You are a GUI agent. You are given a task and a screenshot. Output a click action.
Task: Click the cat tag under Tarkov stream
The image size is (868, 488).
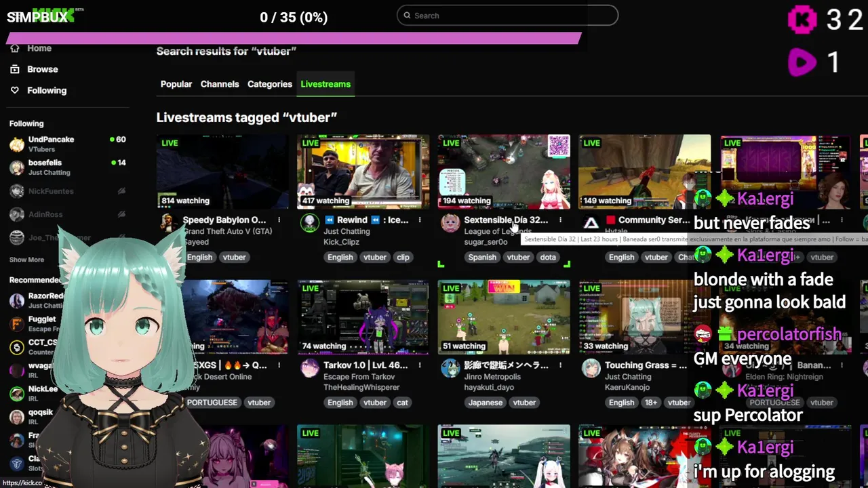[403, 402]
